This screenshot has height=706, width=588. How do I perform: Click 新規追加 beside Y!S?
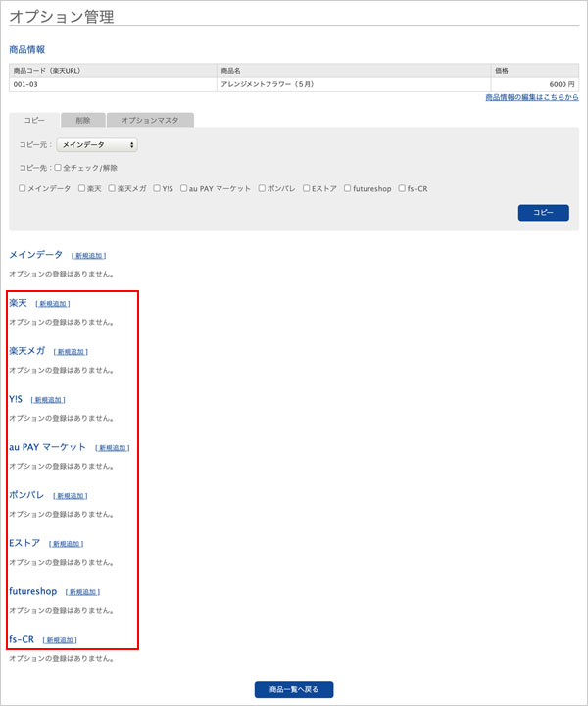(x=48, y=400)
